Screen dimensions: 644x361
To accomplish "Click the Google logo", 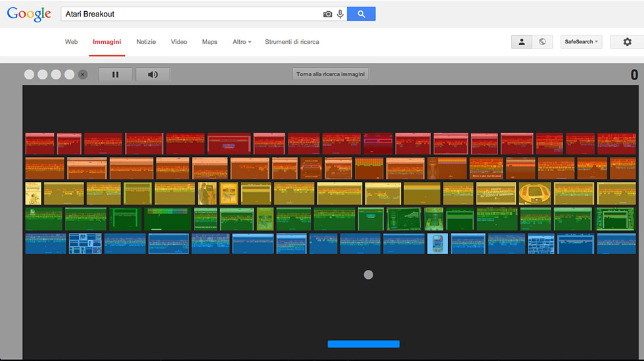I will [x=29, y=14].
